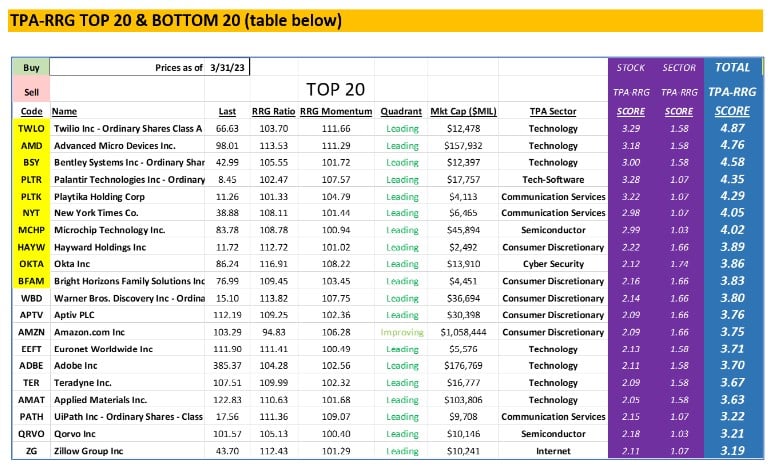Select the PATH ticker code

(31, 417)
